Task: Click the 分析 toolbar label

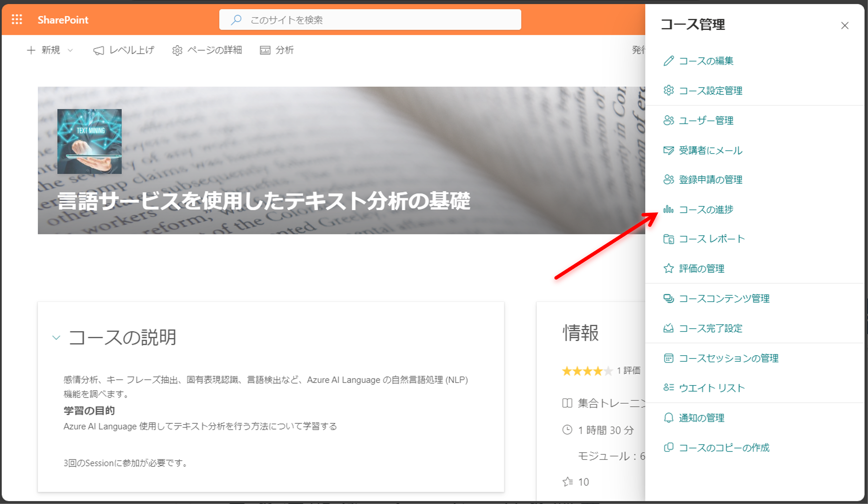Action: pos(285,50)
